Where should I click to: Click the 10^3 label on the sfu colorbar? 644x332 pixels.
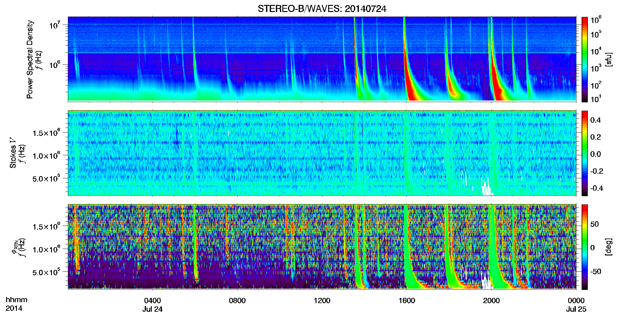pos(596,68)
